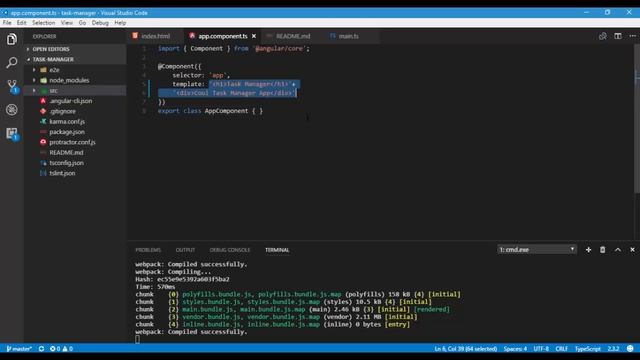The width and height of the screenshot is (640, 360).
Task: Open .angular-cli.json file in explorer
Action: pyautogui.click(x=71, y=101)
